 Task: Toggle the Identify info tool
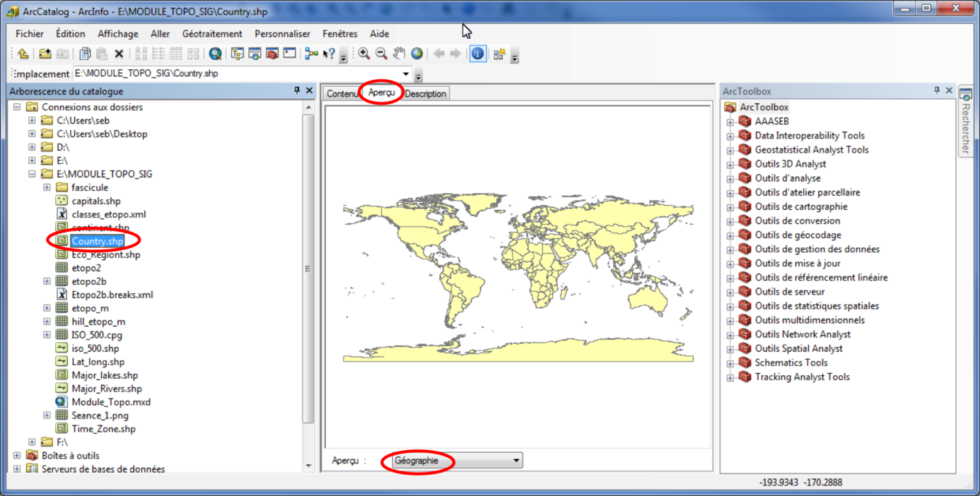pyautogui.click(x=478, y=54)
